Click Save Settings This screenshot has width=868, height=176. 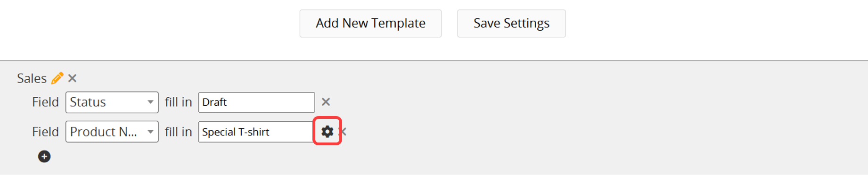[x=511, y=23]
